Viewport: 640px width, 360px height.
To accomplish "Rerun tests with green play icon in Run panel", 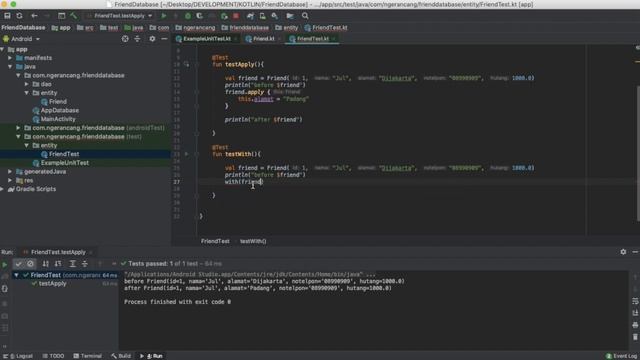I will (4, 264).
